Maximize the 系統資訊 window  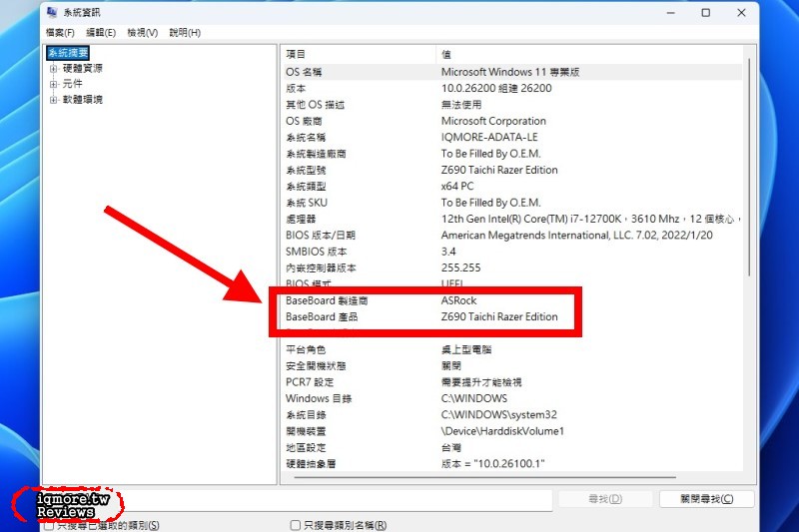point(706,13)
